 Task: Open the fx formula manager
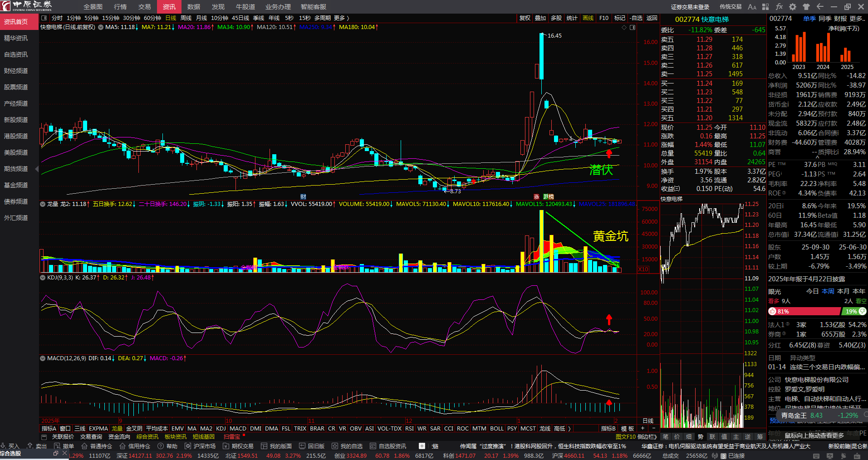(779, 7)
